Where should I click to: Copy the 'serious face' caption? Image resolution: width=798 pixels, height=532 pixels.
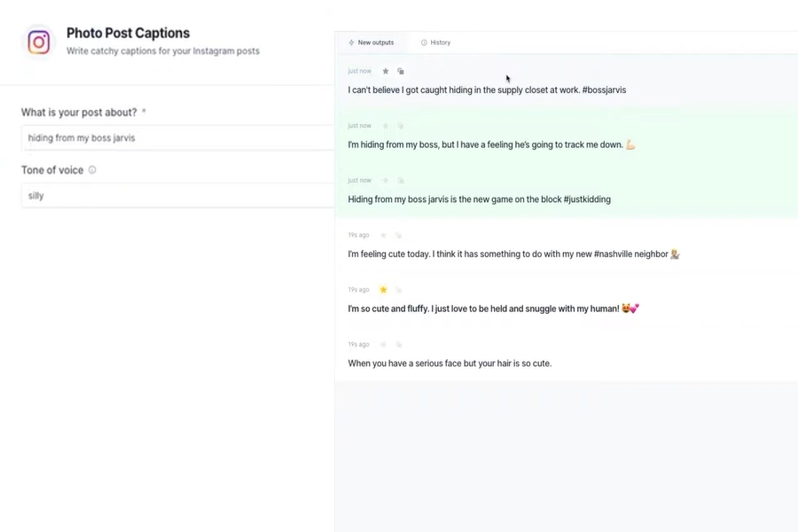click(x=399, y=345)
